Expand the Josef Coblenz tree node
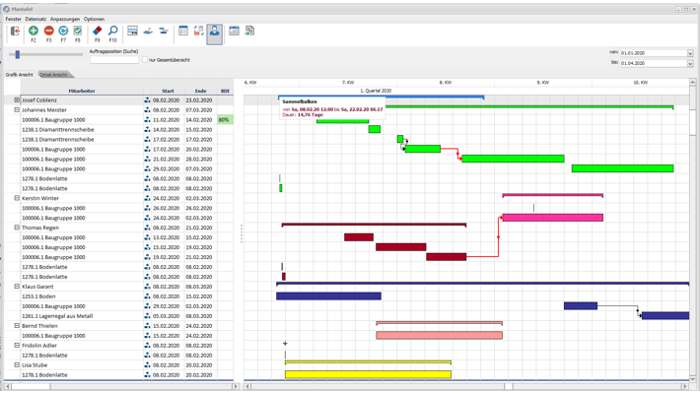 [17, 100]
